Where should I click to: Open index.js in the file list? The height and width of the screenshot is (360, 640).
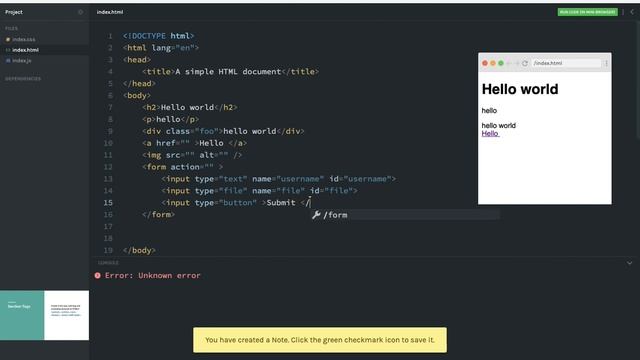22,60
